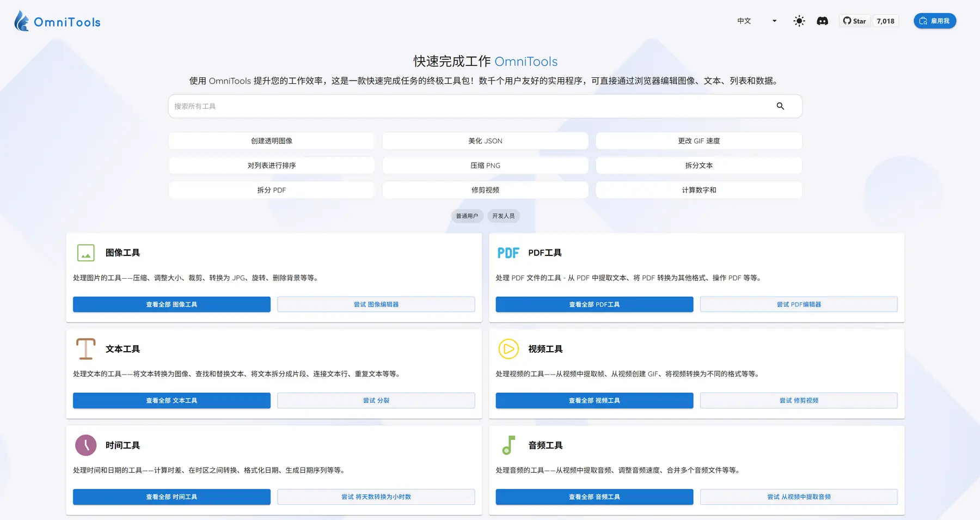Viewport: 980px width, 520px height.
Task: Open 查看全部 图像工具
Action: [171, 304]
